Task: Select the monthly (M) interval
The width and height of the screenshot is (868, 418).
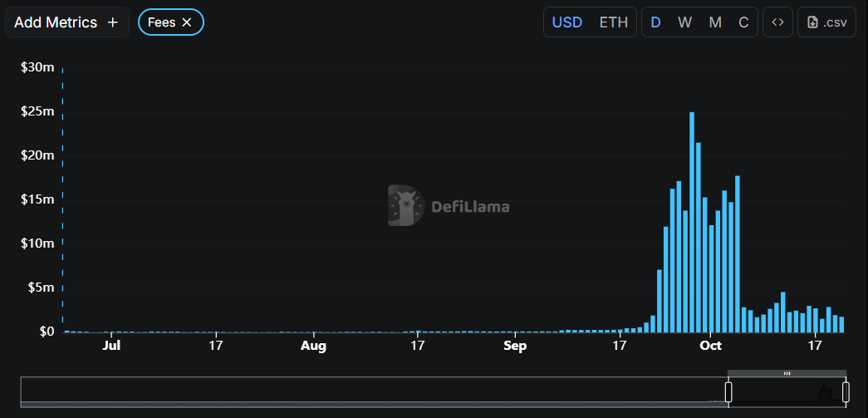Action: coord(715,22)
